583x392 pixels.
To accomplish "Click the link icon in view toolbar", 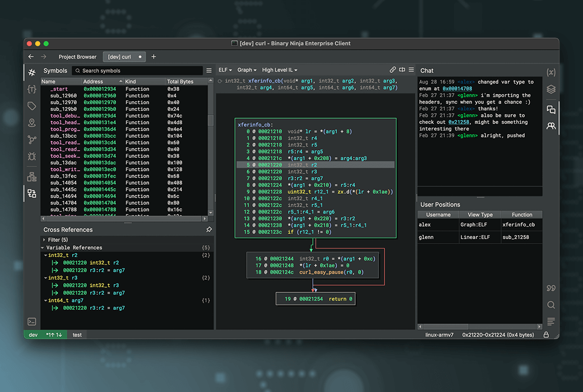I will pyautogui.click(x=392, y=70).
